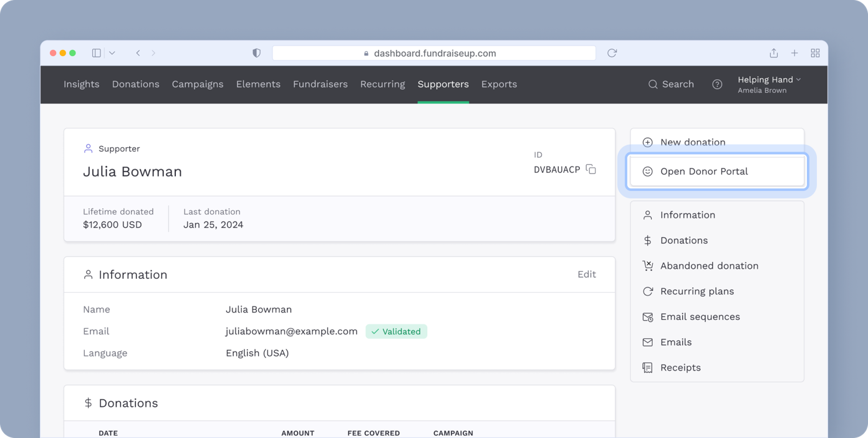Click the browser address bar

[x=434, y=53]
